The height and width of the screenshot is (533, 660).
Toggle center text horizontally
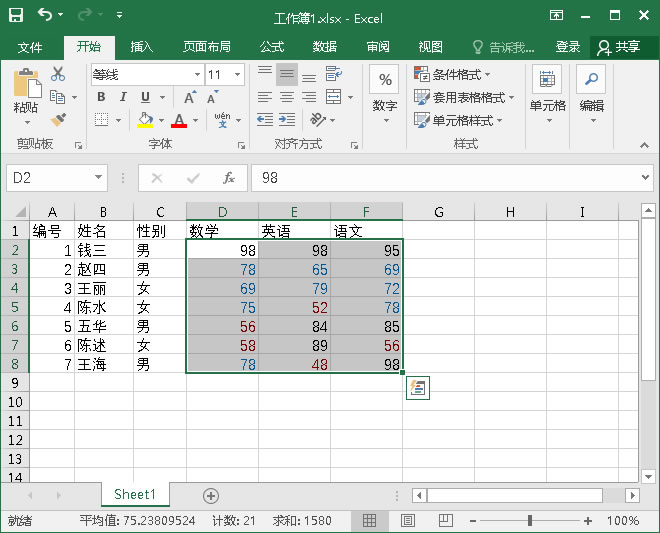coord(287,97)
